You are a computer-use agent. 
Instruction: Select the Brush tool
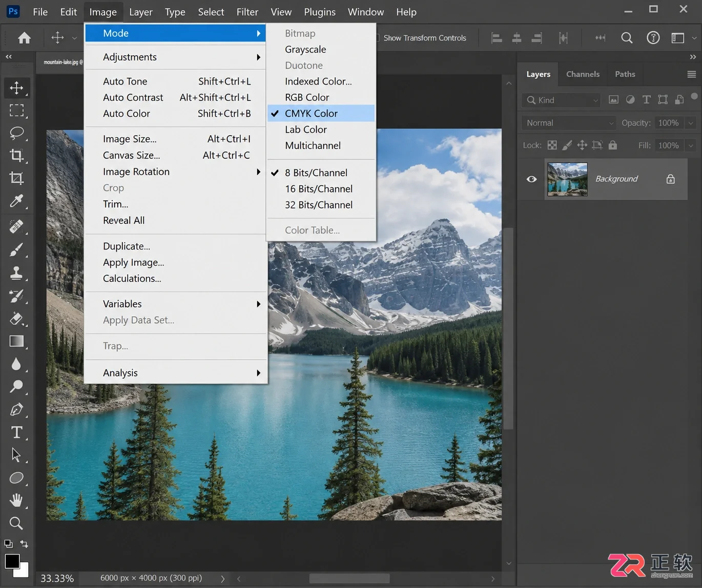16,250
